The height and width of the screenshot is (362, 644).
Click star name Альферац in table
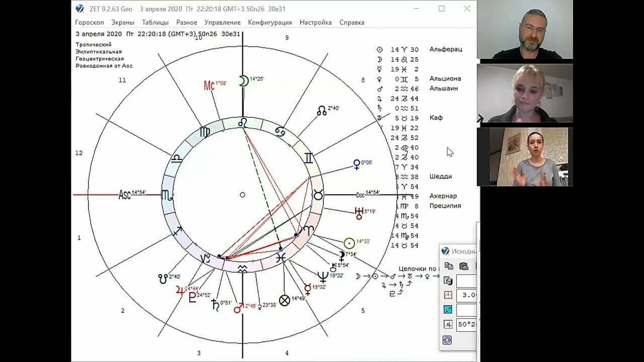click(446, 49)
